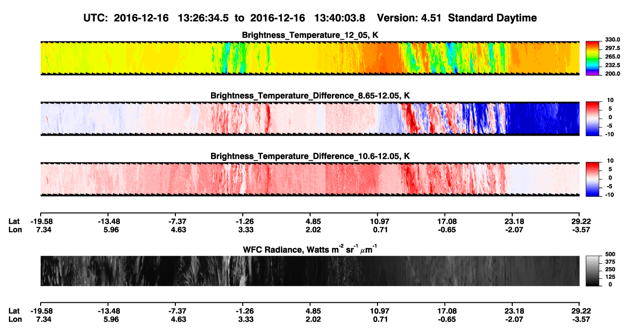Click the "10" label on 8.65-12.05 colorbar

pos(609,100)
